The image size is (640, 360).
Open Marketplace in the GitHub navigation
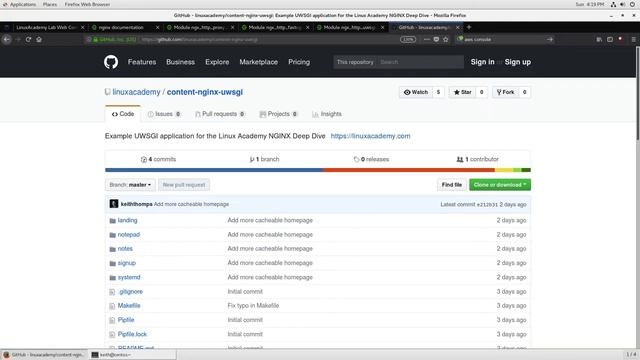258,62
